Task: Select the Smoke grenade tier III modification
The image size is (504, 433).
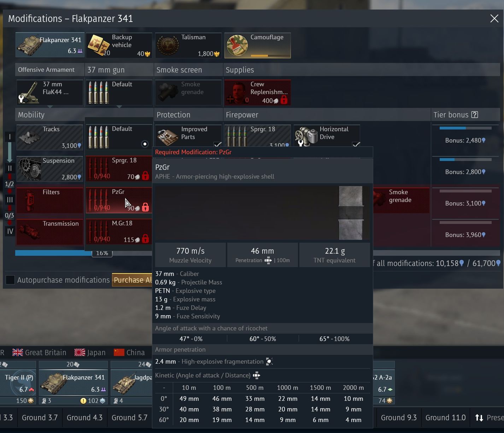Action: point(401,200)
